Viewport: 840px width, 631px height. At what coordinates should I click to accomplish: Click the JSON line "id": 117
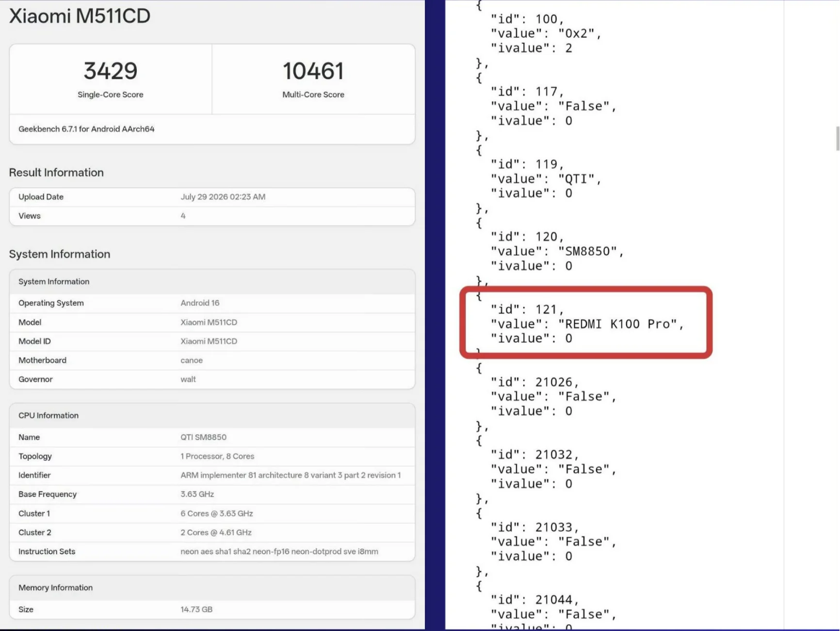527,92
